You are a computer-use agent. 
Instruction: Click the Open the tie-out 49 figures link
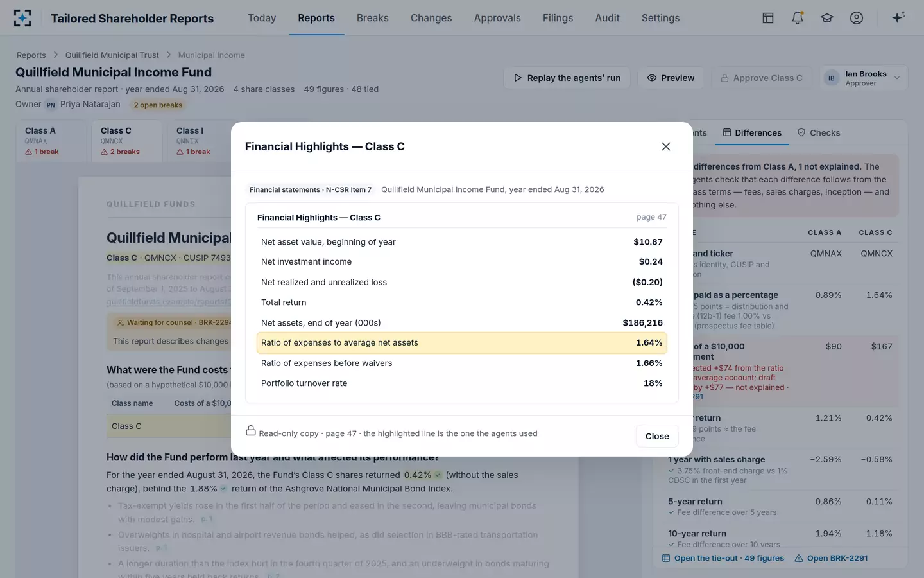[723, 558]
